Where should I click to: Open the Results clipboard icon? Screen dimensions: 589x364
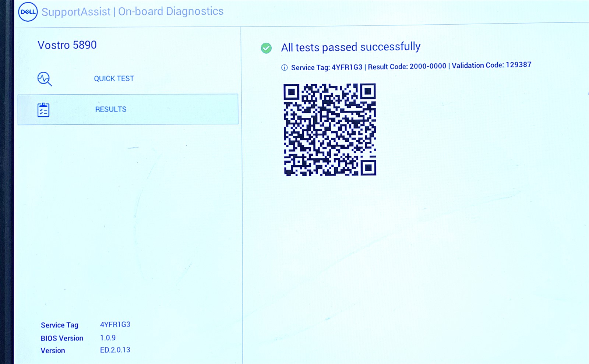pyautogui.click(x=43, y=110)
